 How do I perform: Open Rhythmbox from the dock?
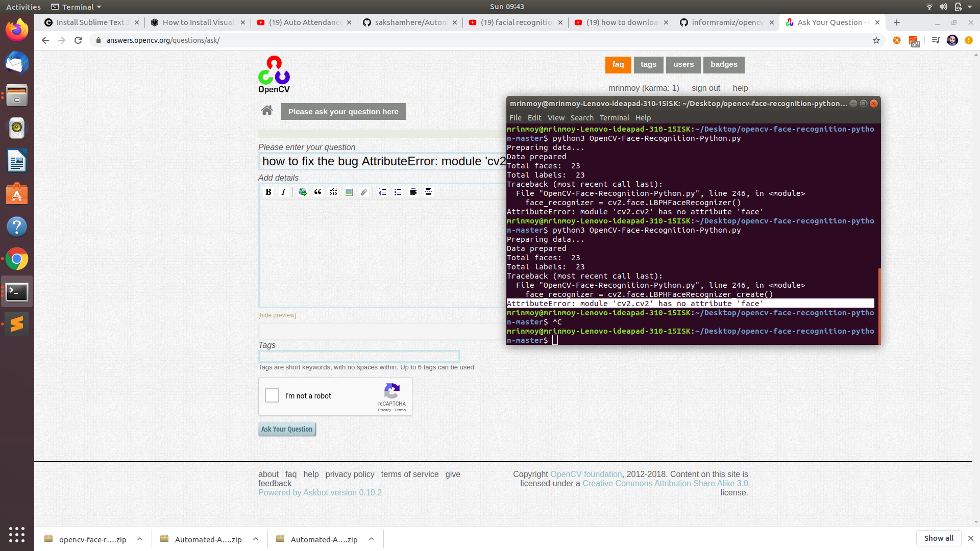(17, 128)
